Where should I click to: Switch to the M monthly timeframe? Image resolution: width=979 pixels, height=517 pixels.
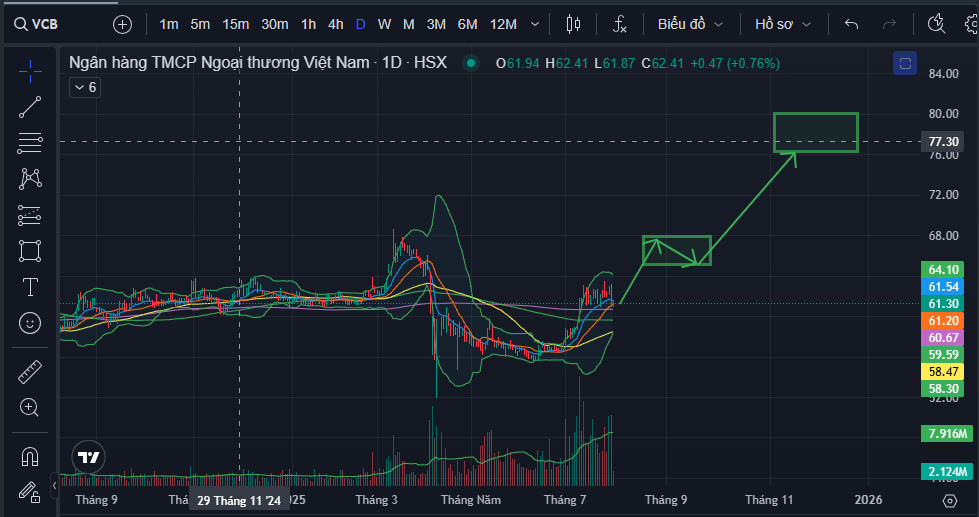(408, 24)
